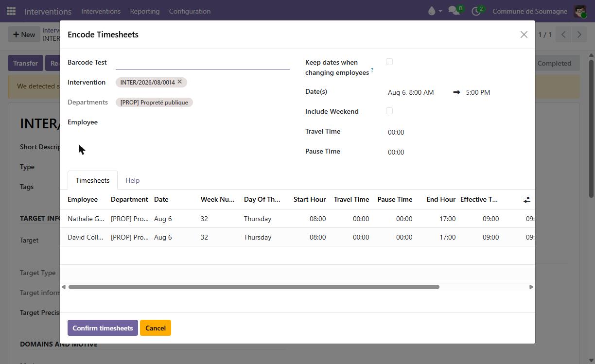This screenshot has height=364, width=595.
Task: Click the Completed status stage
Action: pyautogui.click(x=554, y=63)
